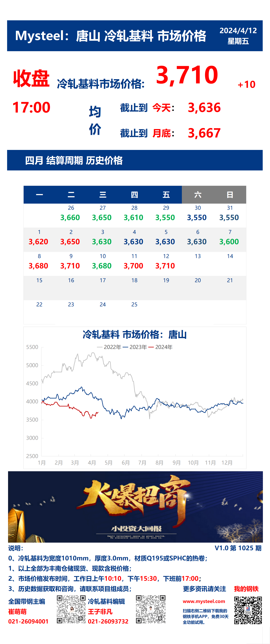Click price 3,650 under day 27
The height and width of the screenshot is (644, 270).
[x=102, y=217]
